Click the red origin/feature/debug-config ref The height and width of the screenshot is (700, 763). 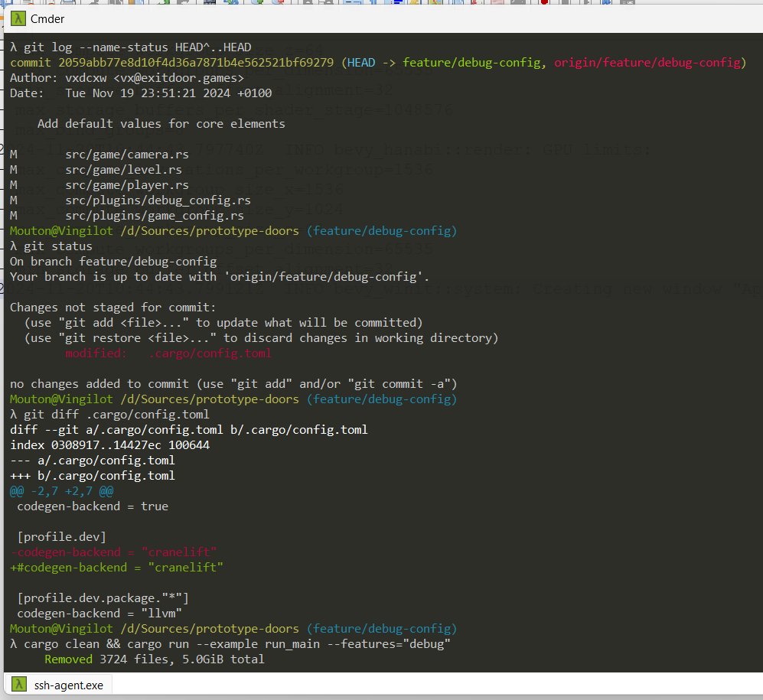coord(647,63)
